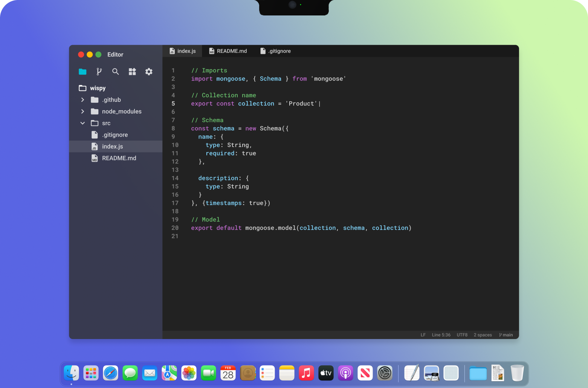This screenshot has width=588, height=388.
Task: Switch to the README.md tab
Action: click(x=228, y=51)
